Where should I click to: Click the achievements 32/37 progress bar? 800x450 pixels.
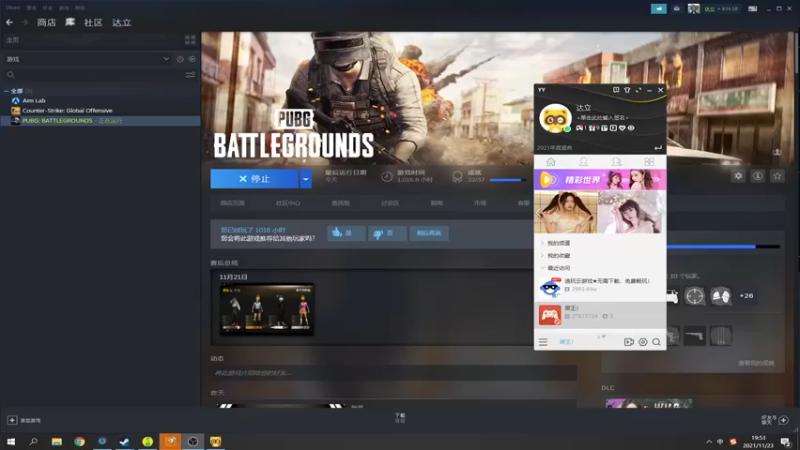[507, 180]
